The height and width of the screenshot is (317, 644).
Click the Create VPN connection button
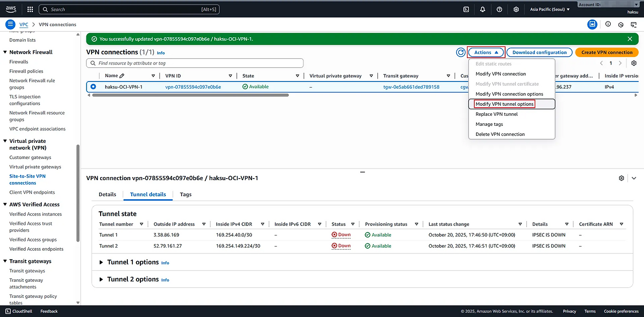pos(607,52)
